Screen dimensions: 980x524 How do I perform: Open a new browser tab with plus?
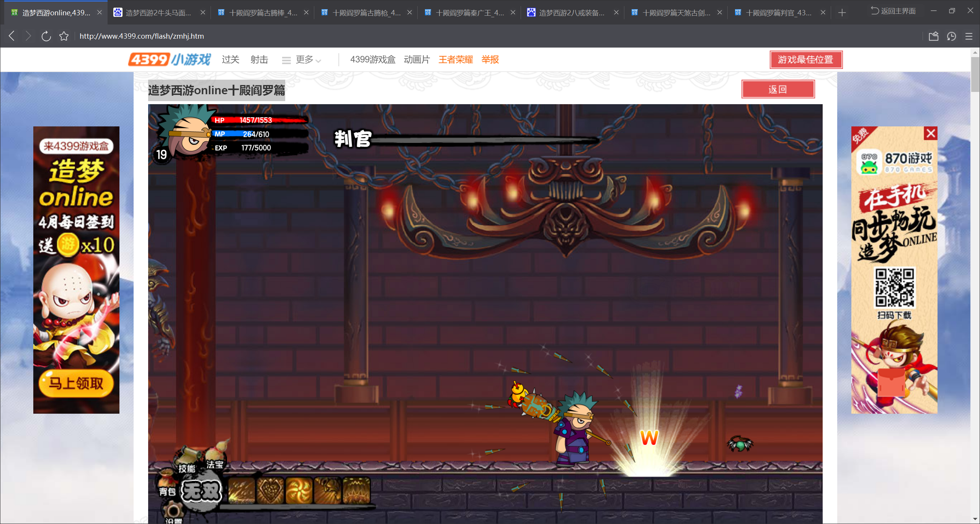pos(842,13)
